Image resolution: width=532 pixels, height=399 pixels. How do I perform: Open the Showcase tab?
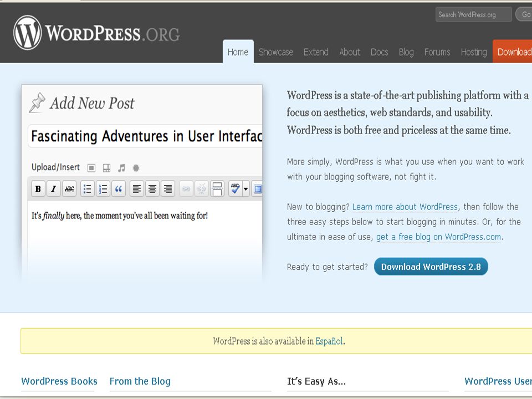(276, 52)
